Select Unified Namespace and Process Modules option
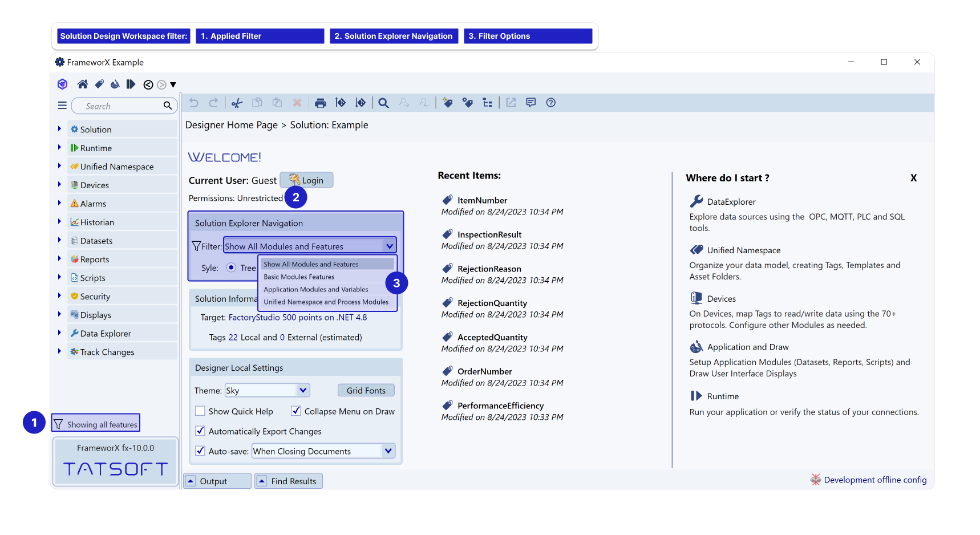 [326, 302]
